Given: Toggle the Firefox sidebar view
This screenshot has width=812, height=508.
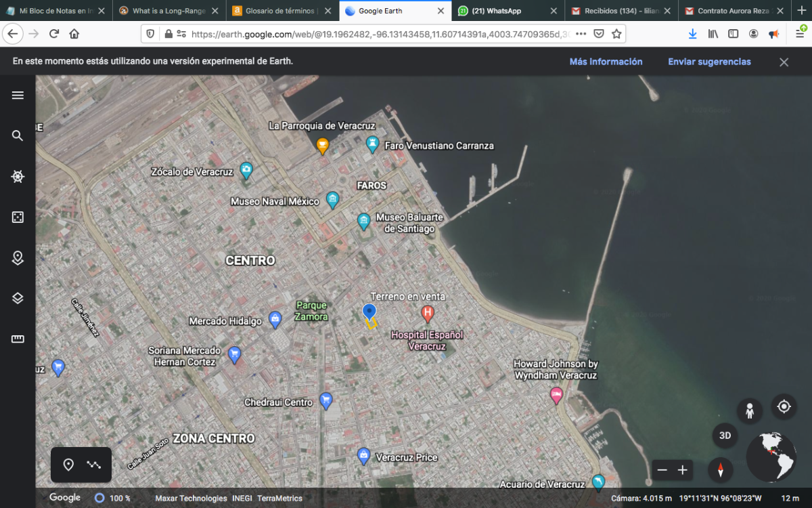Looking at the screenshot, I should [734, 34].
